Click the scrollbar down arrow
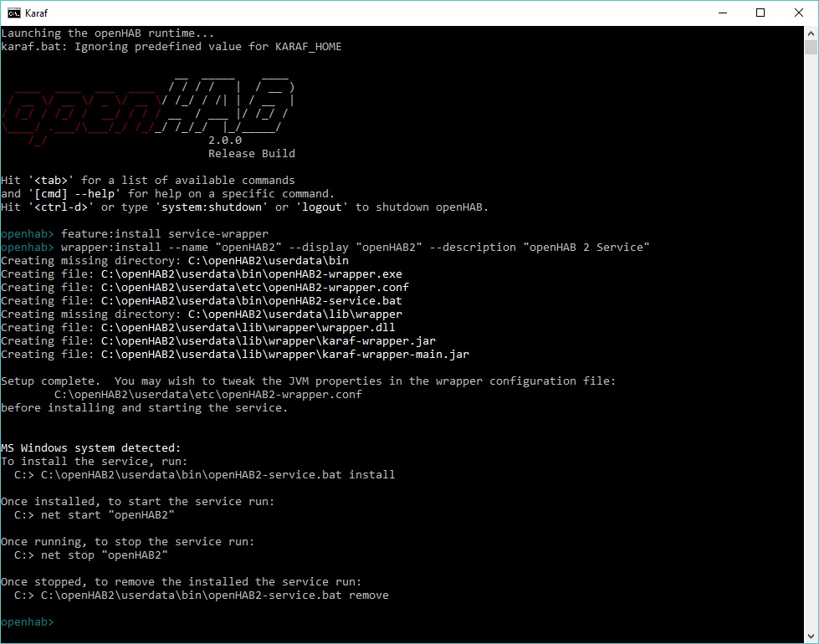 [x=811, y=636]
